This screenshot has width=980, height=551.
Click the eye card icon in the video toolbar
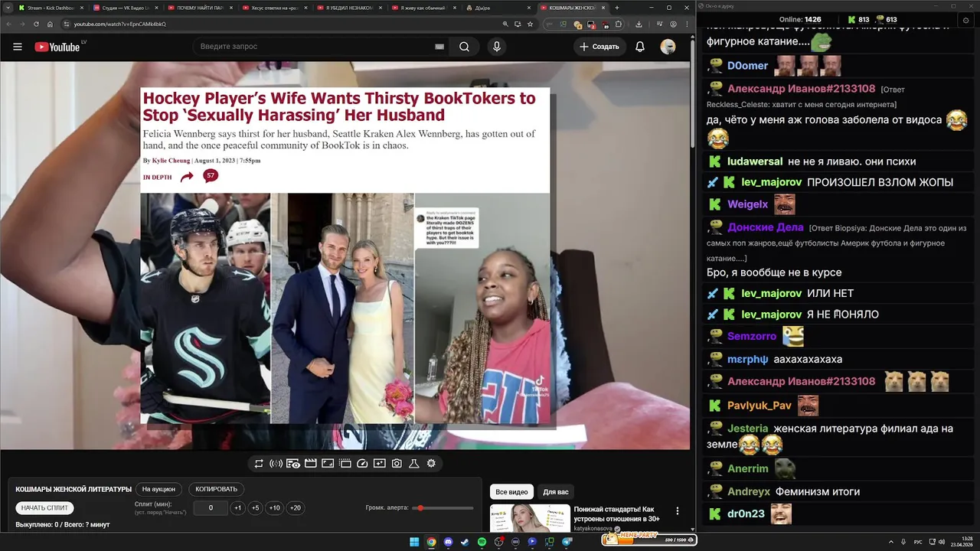point(294,464)
